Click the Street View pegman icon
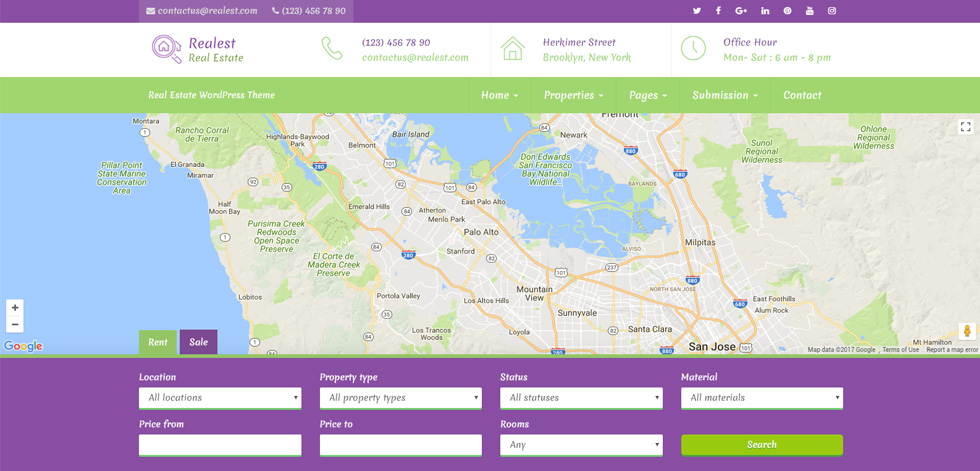The width and height of the screenshot is (980, 471). tap(967, 331)
